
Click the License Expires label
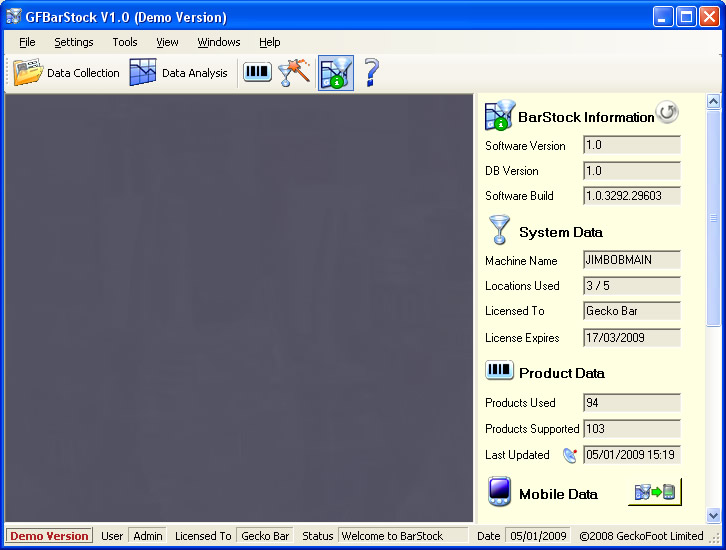(x=522, y=338)
